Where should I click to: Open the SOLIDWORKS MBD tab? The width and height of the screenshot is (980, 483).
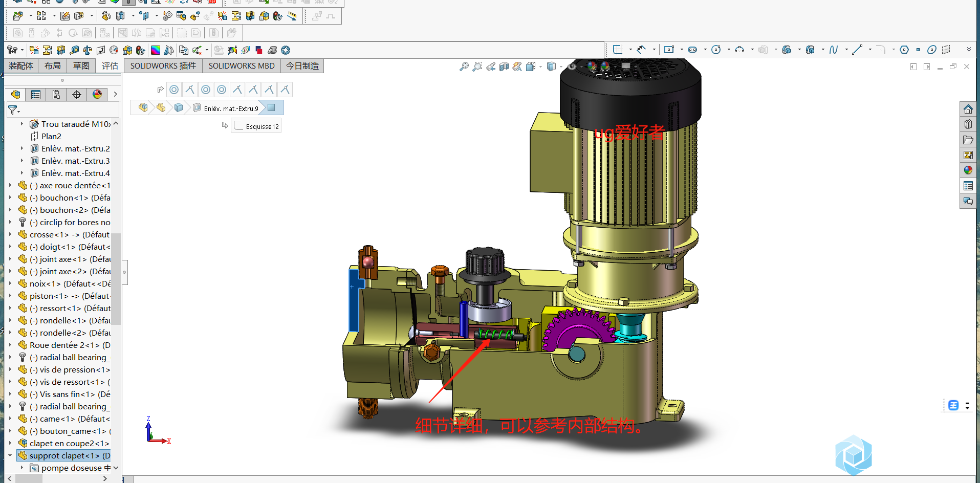242,65
